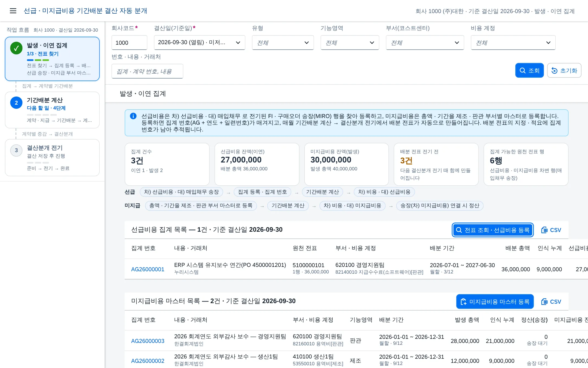Open the AG26000003 aggregation link
This screenshot has width=588, height=368.
148,341
